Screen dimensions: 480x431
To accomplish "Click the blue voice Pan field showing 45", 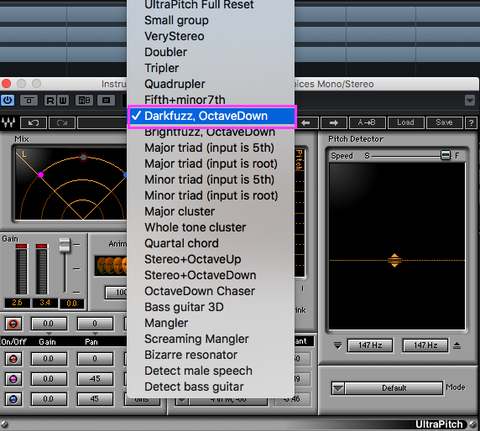I will pos(95,399).
